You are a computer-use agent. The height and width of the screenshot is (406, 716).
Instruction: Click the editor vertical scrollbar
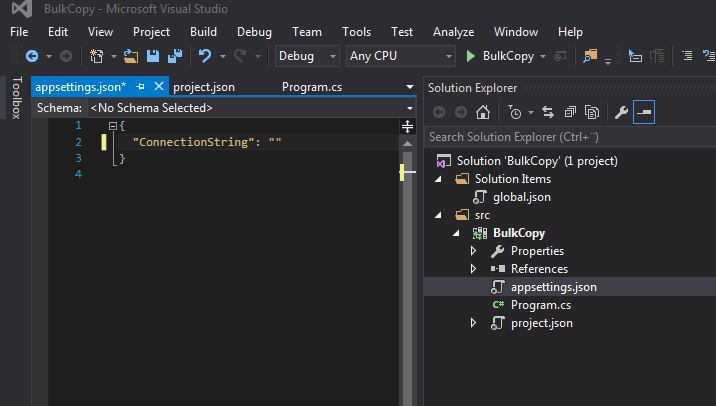tap(406, 260)
